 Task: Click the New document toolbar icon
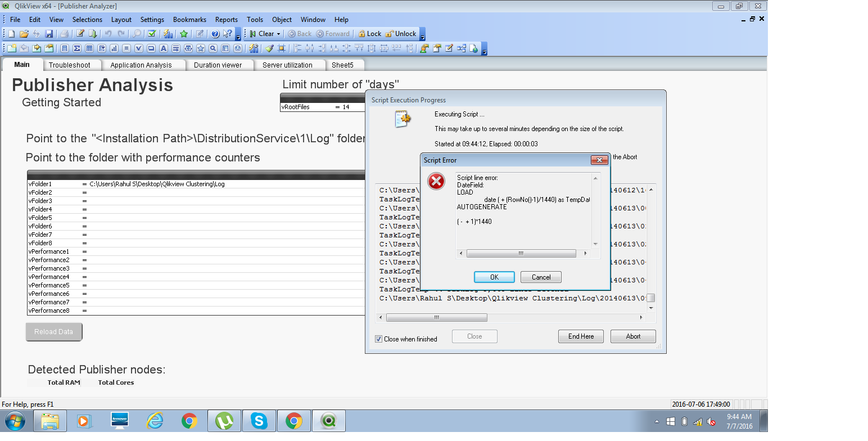(x=11, y=34)
